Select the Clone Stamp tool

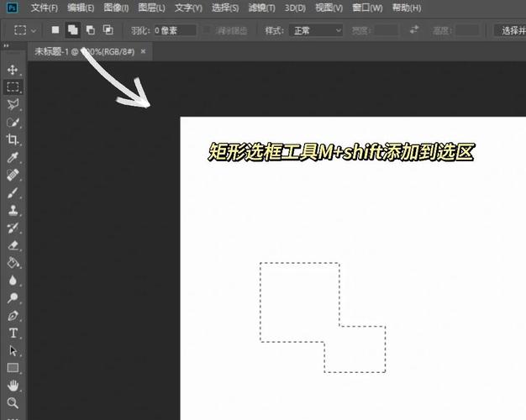(13, 210)
